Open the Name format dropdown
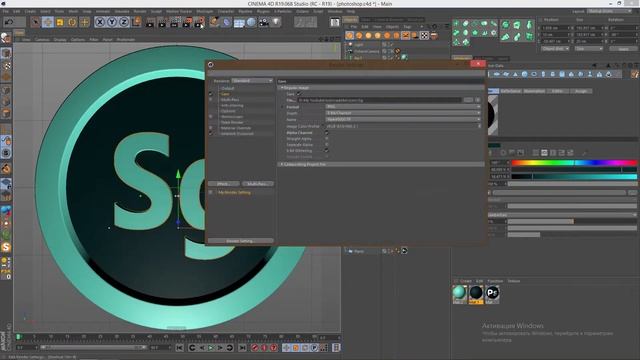The height and width of the screenshot is (360, 640). click(403, 119)
